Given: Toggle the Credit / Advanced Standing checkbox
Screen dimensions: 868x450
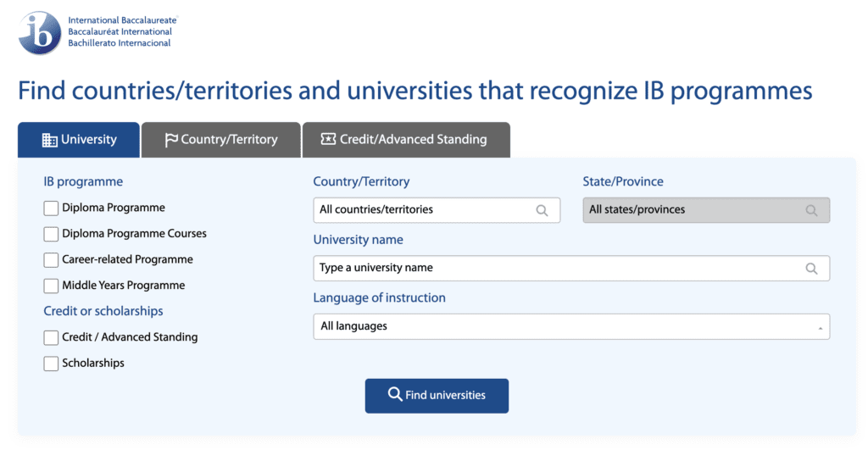Looking at the screenshot, I should coord(51,337).
